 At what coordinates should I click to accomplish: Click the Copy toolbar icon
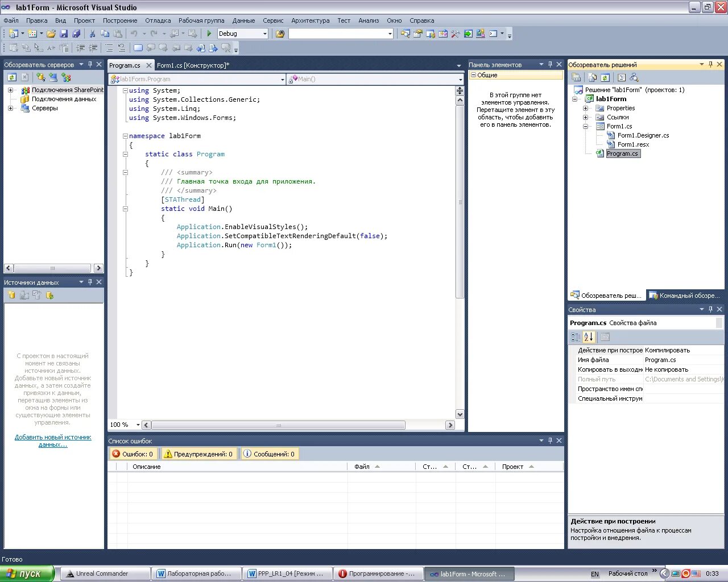point(105,34)
